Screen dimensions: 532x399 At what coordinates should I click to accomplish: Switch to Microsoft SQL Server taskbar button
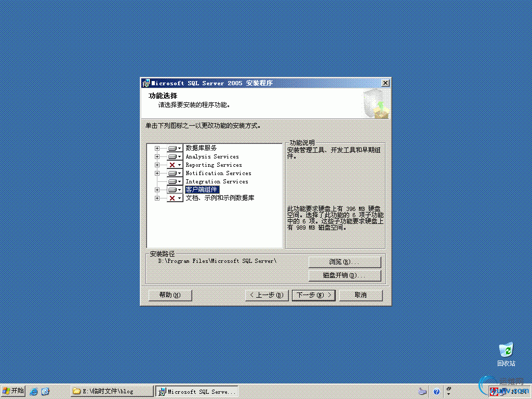tap(197, 391)
